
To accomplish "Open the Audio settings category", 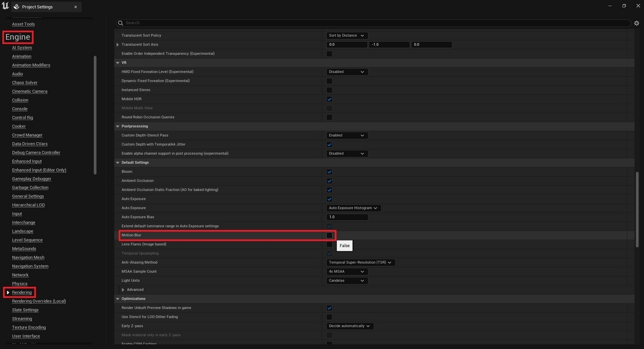I will pos(17,74).
